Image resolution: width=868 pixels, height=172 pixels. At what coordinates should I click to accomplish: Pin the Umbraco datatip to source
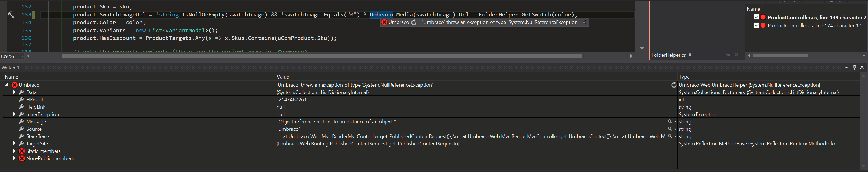coord(584,22)
